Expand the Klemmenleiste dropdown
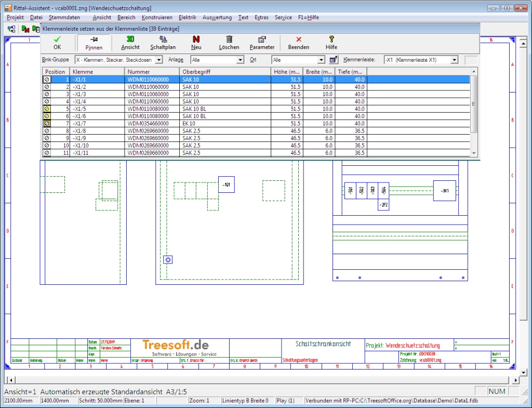Screen dimensions: 532x408 pyautogui.click(x=454, y=60)
